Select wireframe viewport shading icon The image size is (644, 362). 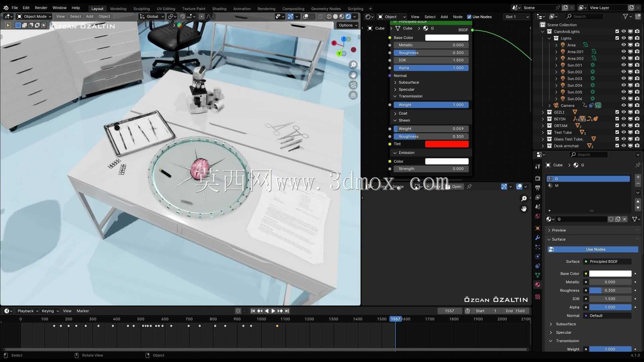click(x=329, y=16)
